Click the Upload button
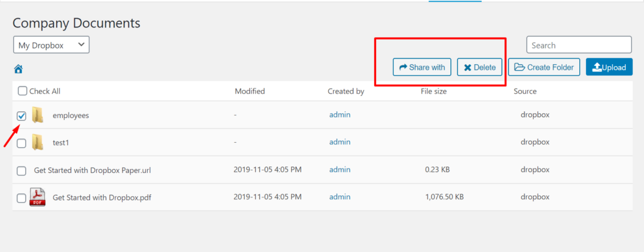644x252 pixels. pyautogui.click(x=609, y=67)
